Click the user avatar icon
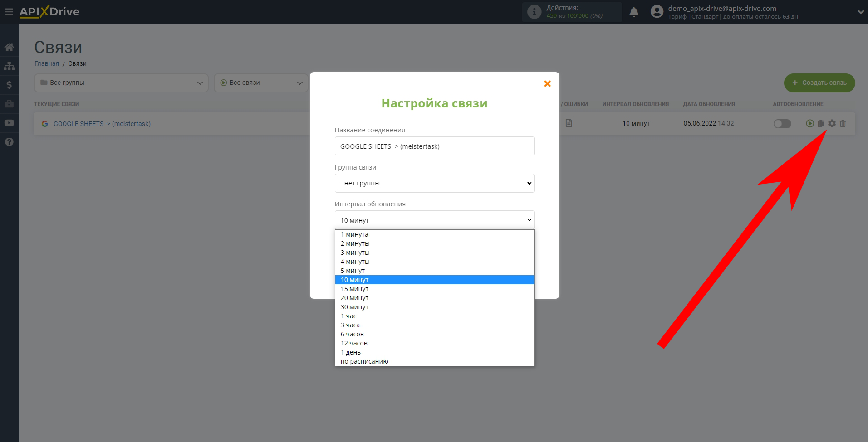The width and height of the screenshot is (868, 442). pos(657,12)
